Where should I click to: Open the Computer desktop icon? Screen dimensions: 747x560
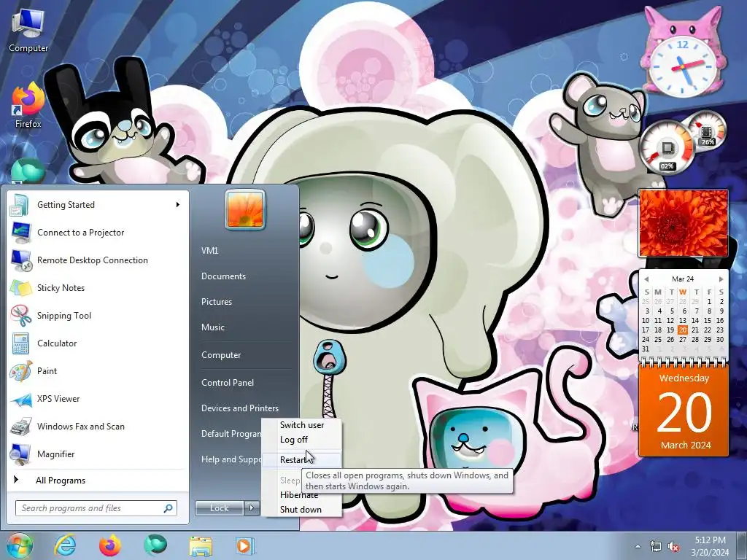click(28, 31)
